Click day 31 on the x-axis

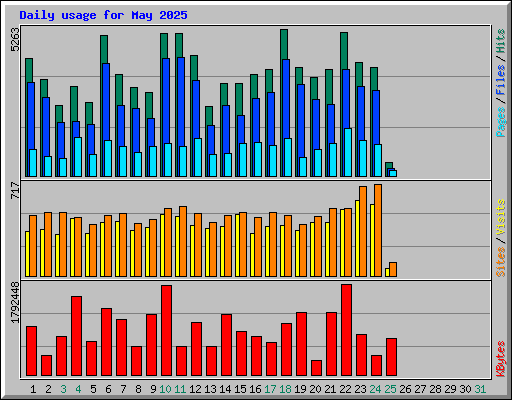tap(480, 389)
